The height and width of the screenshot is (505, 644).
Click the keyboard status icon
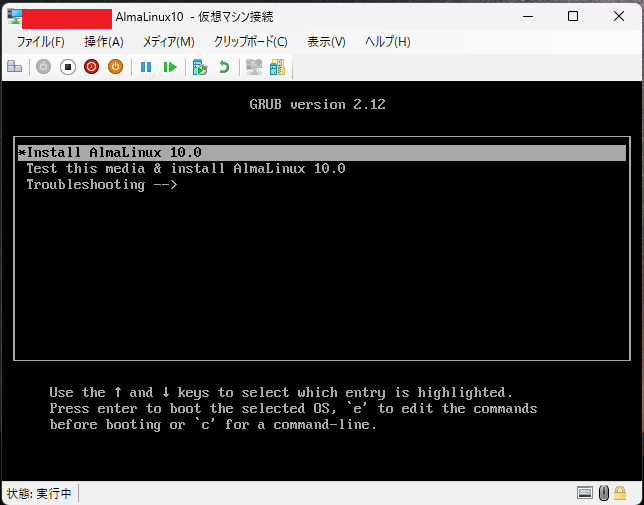pos(585,493)
